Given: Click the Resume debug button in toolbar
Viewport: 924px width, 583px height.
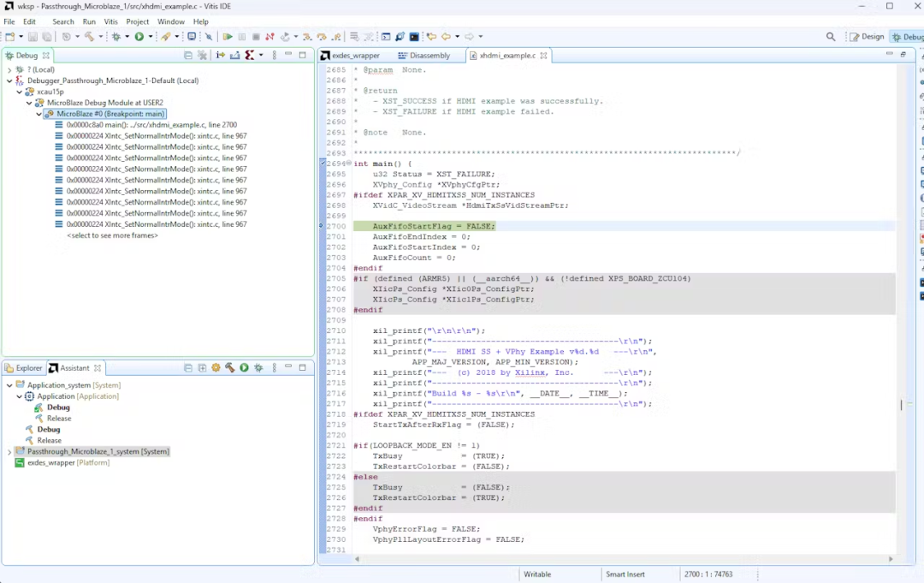Looking at the screenshot, I should (x=228, y=37).
